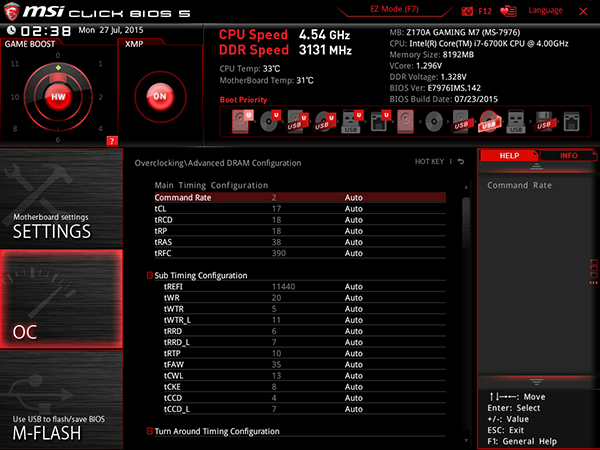Click the Overclocking\Advanced DRAM Configuration breadcrumb
Image resolution: width=600 pixels, height=450 pixels.
(218, 163)
